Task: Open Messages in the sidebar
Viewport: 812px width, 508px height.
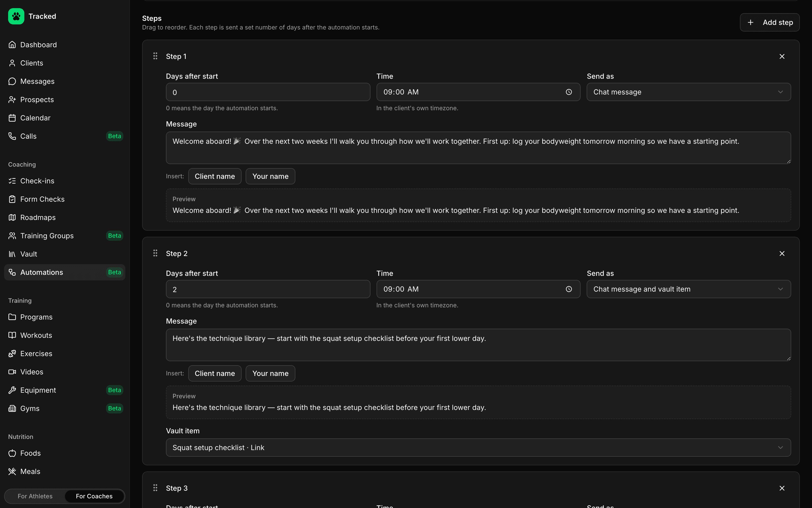Action: (x=64, y=81)
